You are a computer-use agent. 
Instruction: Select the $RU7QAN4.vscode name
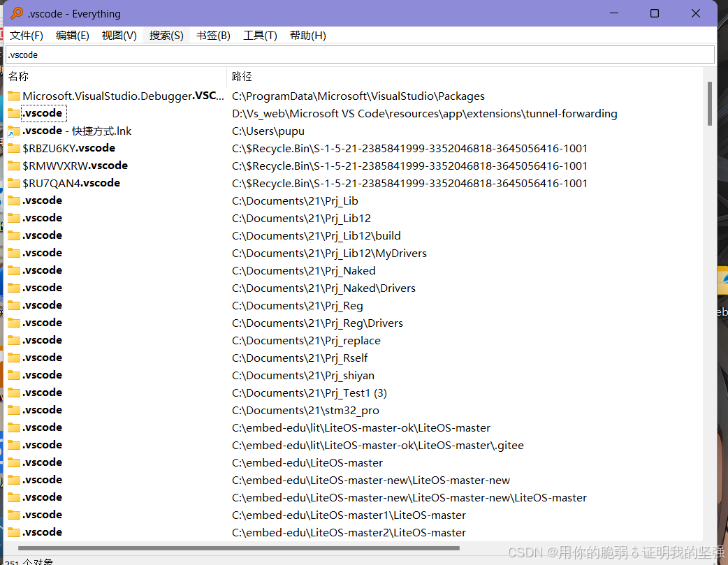coord(71,184)
